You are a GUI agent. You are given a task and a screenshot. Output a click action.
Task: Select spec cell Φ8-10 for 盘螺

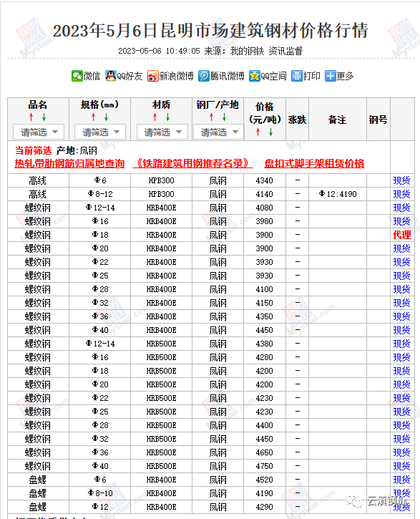point(100,493)
